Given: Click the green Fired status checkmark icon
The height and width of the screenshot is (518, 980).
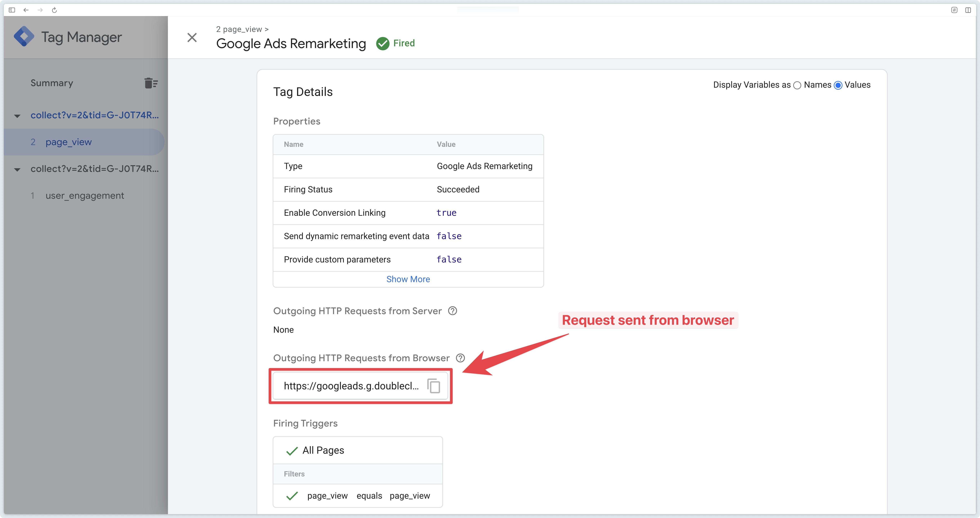Looking at the screenshot, I should (383, 43).
